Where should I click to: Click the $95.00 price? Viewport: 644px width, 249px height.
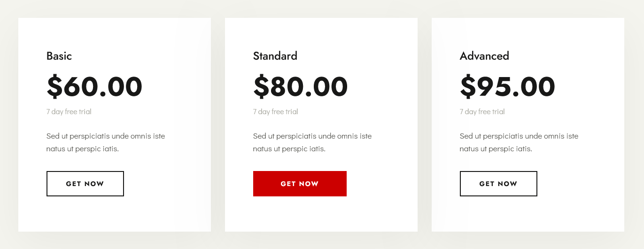click(508, 86)
